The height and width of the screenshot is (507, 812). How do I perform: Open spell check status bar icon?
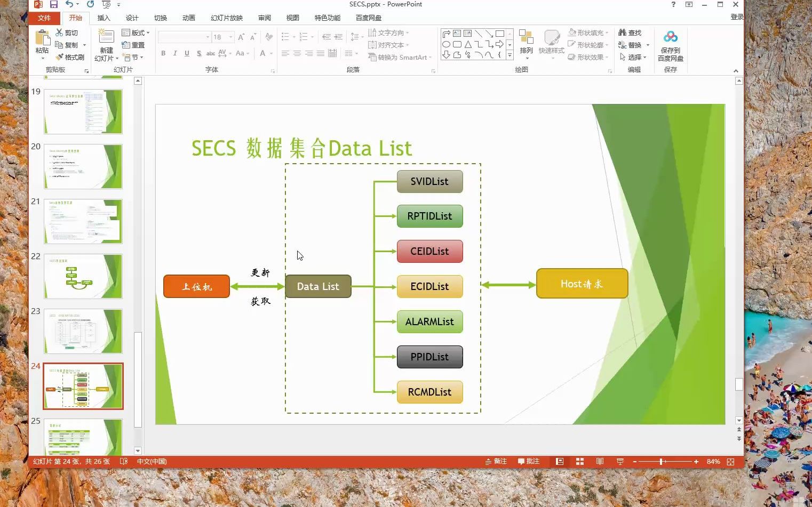click(124, 462)
